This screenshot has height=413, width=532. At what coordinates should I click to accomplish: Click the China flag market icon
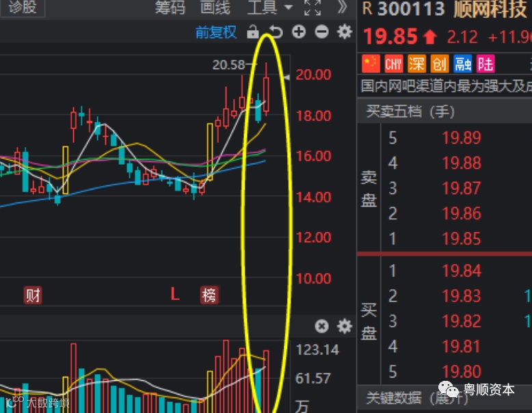[371, 64]
